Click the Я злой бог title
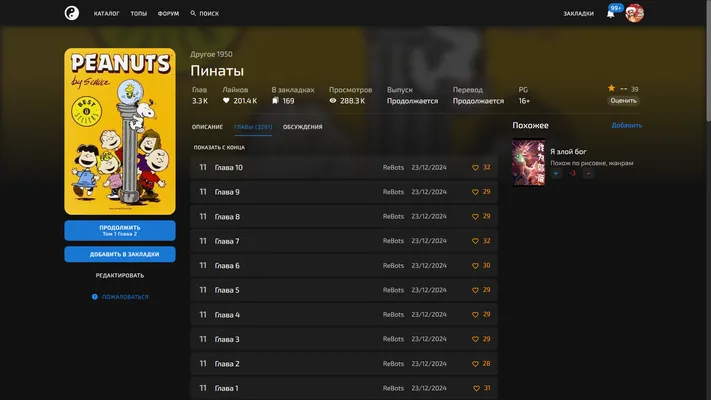This screenshot has width=711, height=400. coord(568,151)
